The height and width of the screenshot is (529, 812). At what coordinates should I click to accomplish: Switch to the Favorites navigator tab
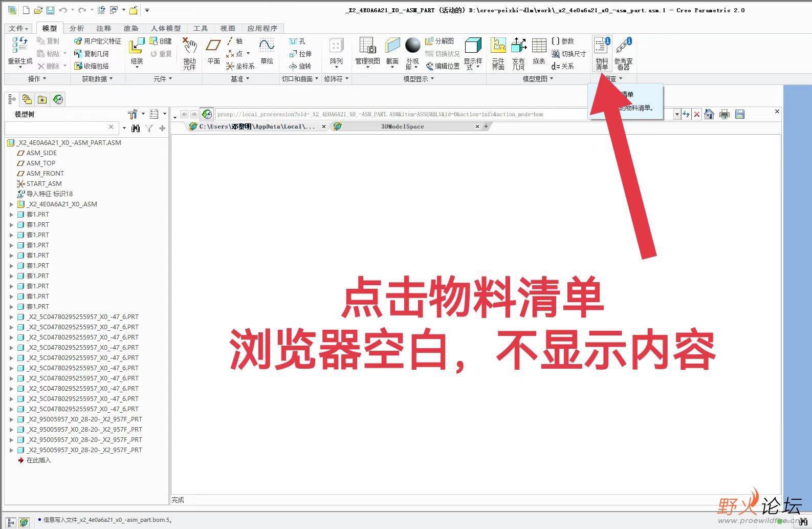pos(42,99)
